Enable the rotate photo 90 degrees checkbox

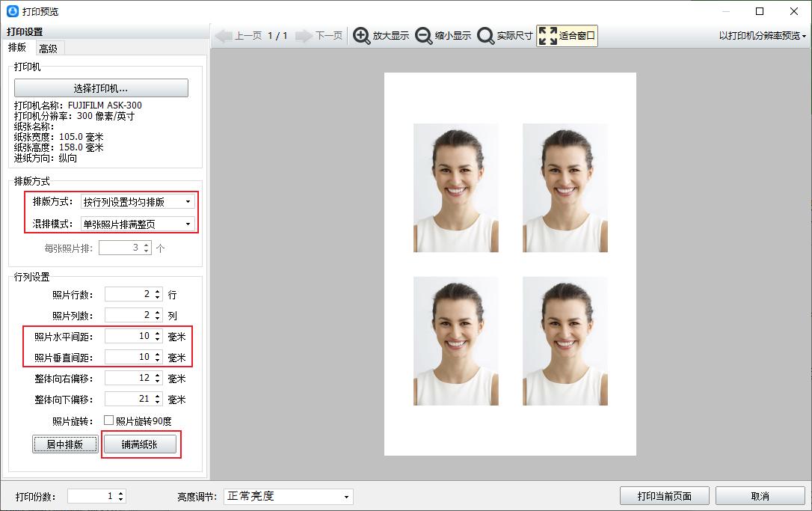tap(109, 420)
